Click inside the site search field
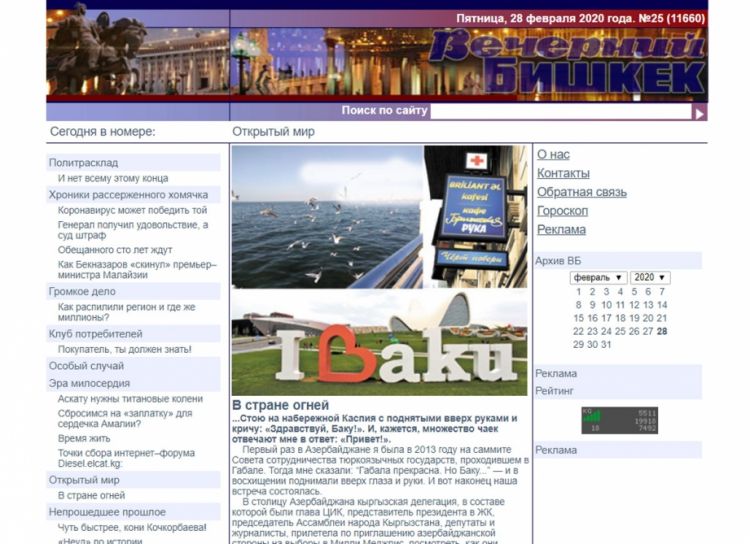Image resolution: width=750 pixels, height=544 pixels. (560, 112)
